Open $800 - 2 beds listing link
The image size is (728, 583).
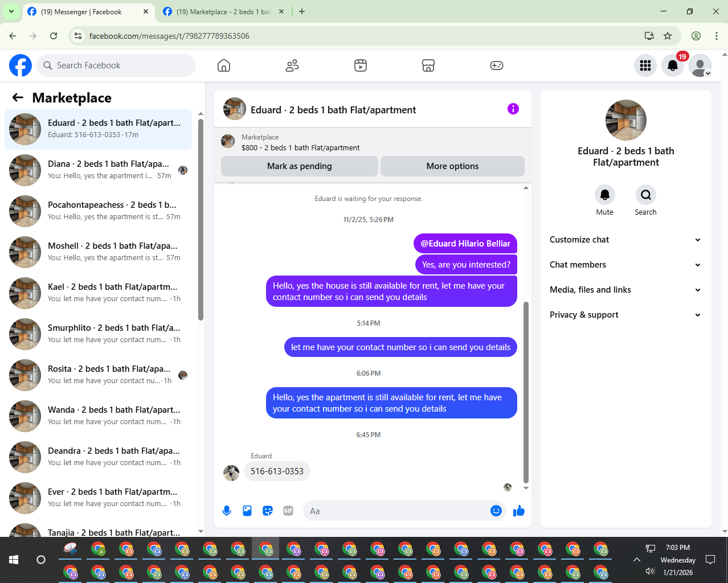pyautogui.click(x=301, y=147)
